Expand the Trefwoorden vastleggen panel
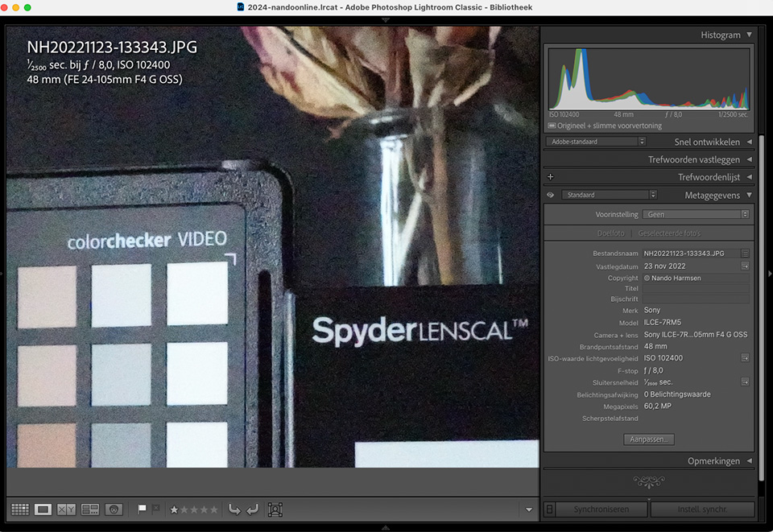Image resolution: width=773 pixels, height=532 pixels. [750, 159]
